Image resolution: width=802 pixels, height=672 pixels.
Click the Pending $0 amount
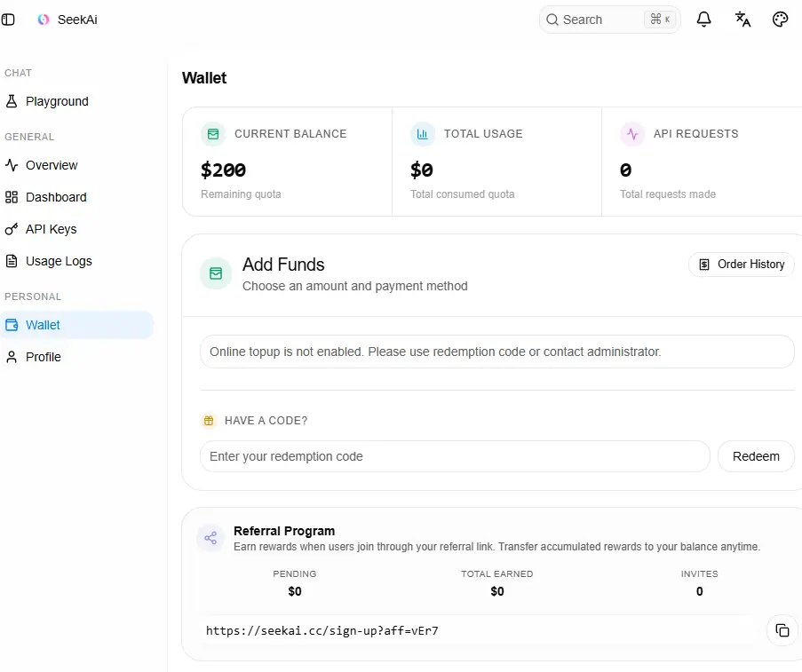295,591
